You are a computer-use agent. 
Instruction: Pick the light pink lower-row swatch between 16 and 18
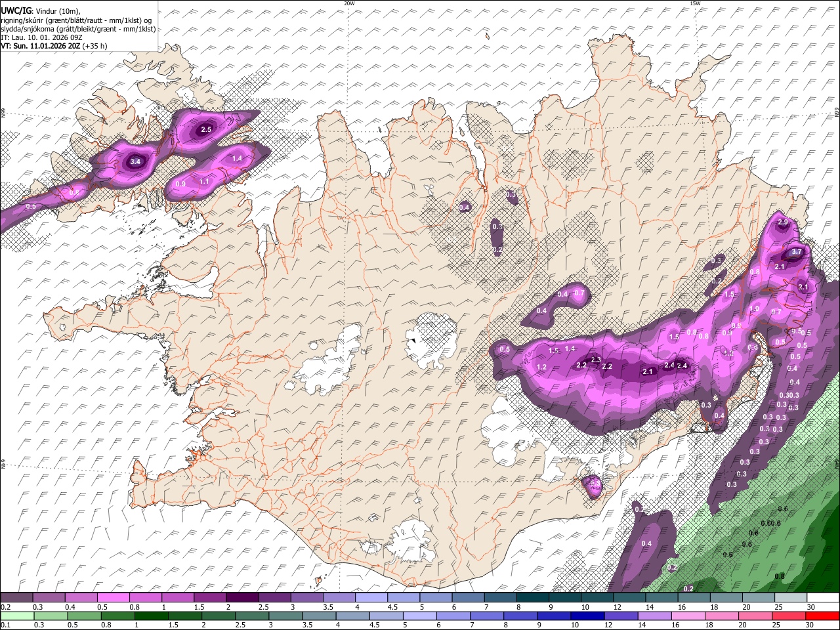coord(689,616)
